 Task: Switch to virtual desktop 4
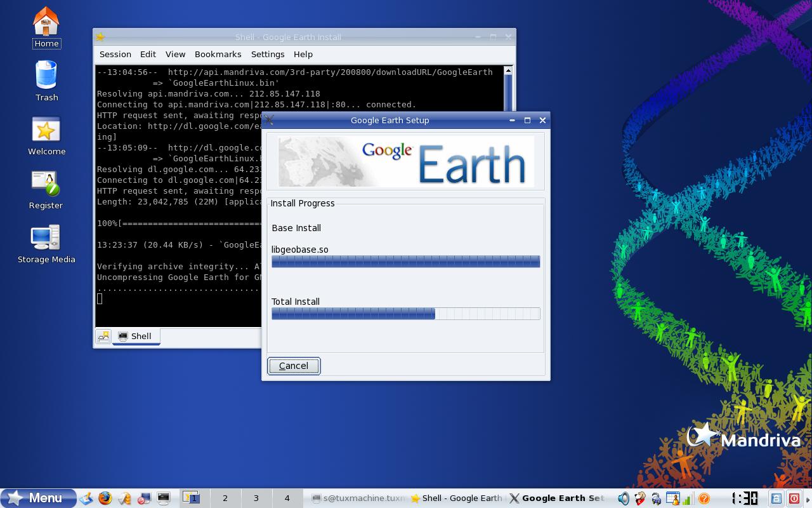click(287, 498)
